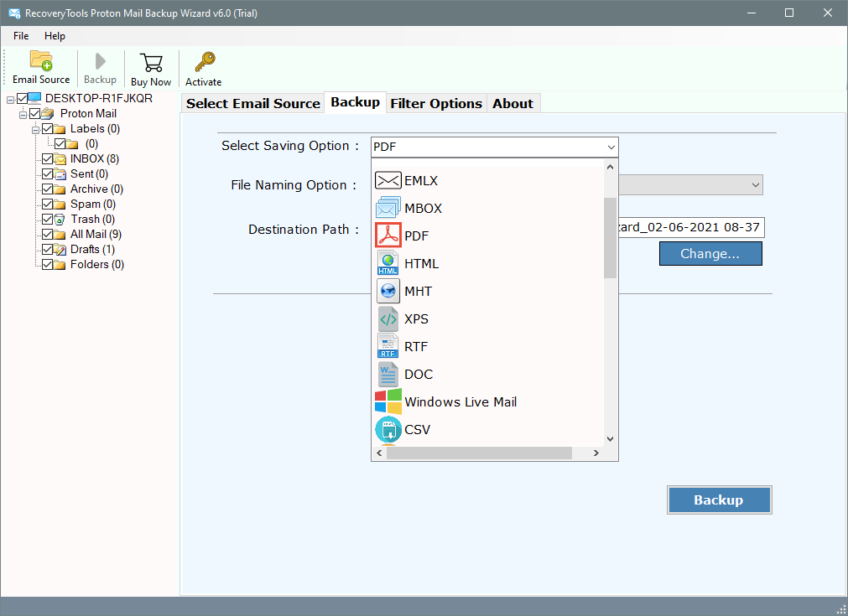Open the File menu

tap(21, 36)
